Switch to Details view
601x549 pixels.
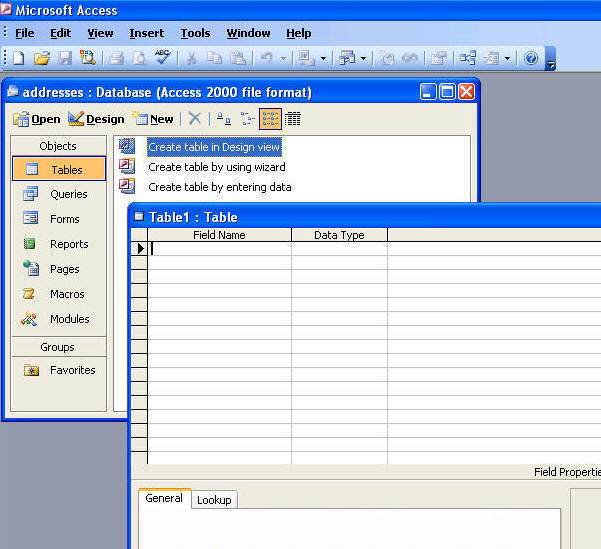293,119
